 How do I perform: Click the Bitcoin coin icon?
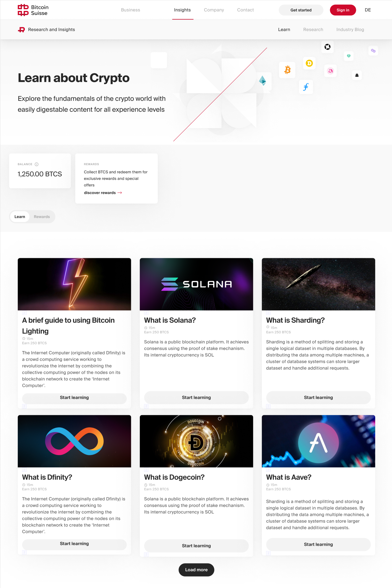point(287,70)
